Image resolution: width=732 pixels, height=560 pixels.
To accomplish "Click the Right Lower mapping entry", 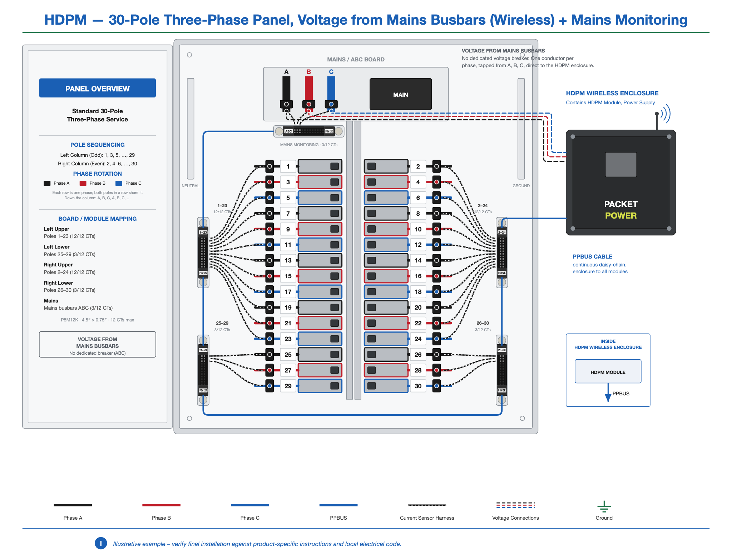I will click(70, 286).
